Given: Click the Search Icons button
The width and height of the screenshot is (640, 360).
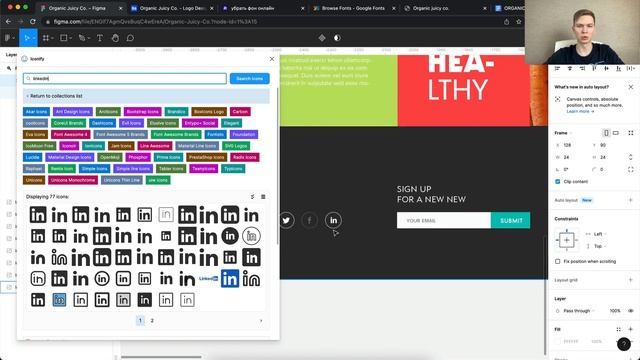Looking at the screenshot, I should (x=249, y=78).
